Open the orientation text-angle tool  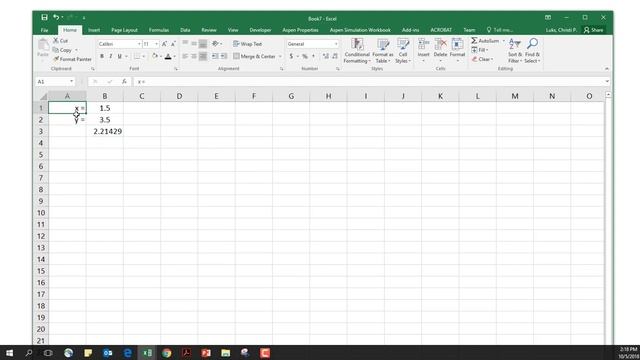point(215,44)
